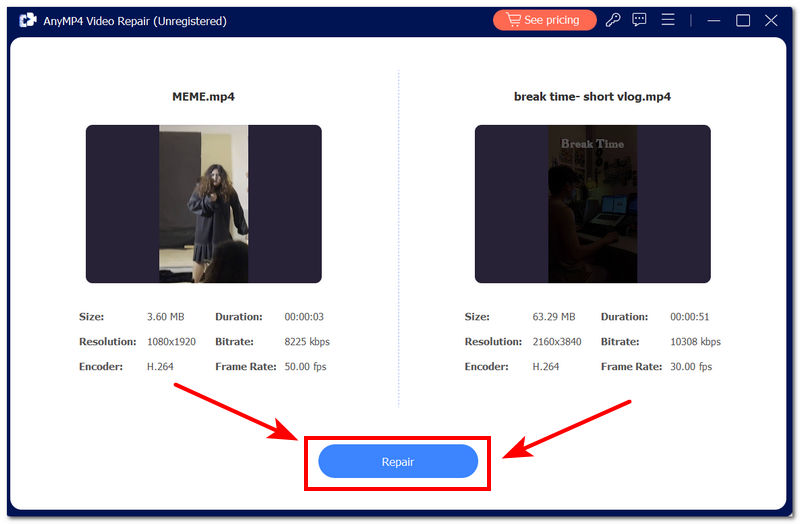Select the MEME.mp4 video thumbnail
Screen dimensions: 800x524
203,204
